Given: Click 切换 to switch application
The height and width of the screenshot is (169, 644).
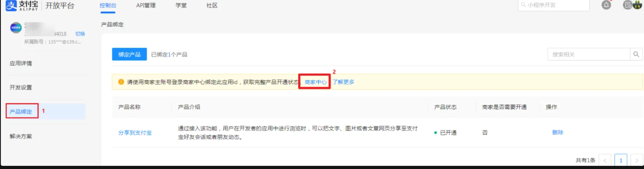Looking at the screenshot, I should 80,34.
